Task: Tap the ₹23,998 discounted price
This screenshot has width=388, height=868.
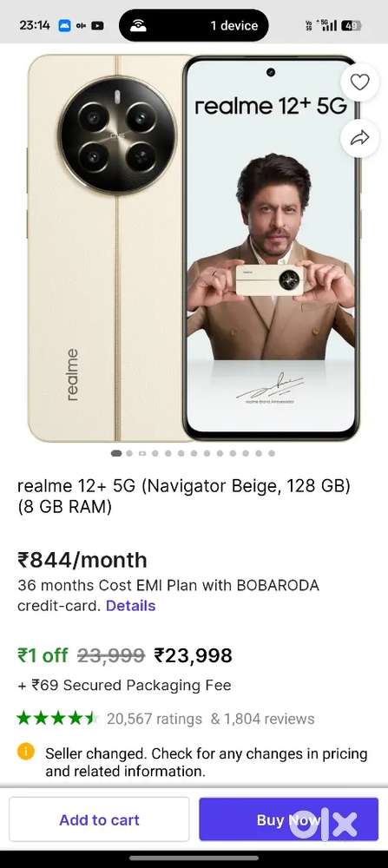Action: click(x=193, y=655)
